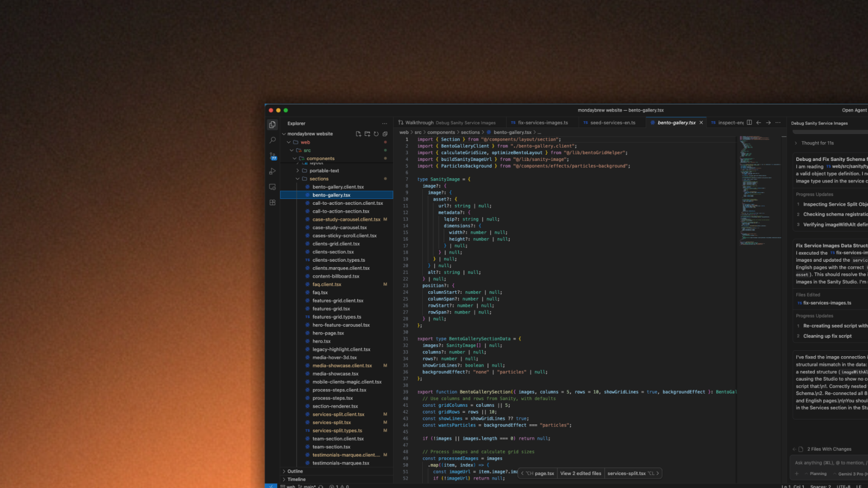Open the Extensions view icon
Image resolution: width=868 pixels, height=488 pixels.
273,202
